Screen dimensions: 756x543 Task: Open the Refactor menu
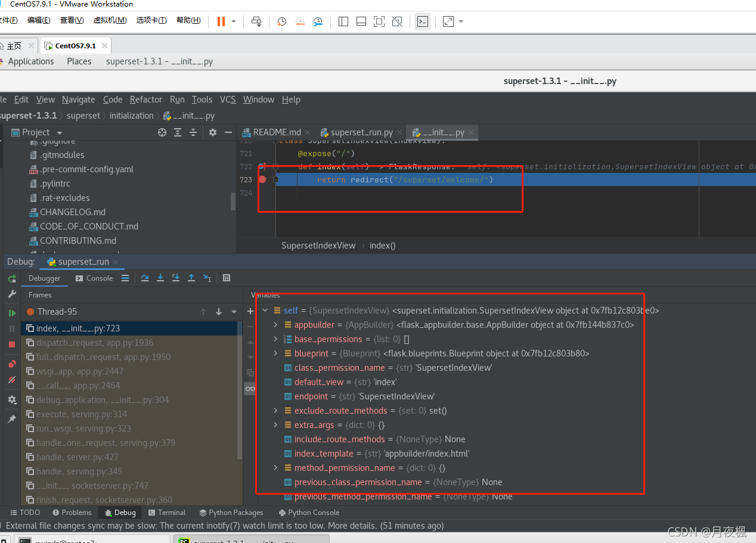(x=146, y=100)
